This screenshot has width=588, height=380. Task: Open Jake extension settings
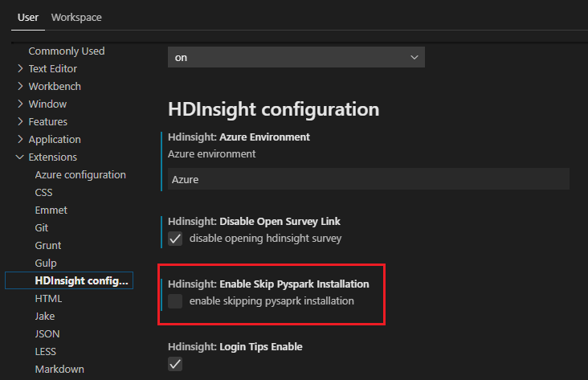pyautogui.click(x=45, y=317)
